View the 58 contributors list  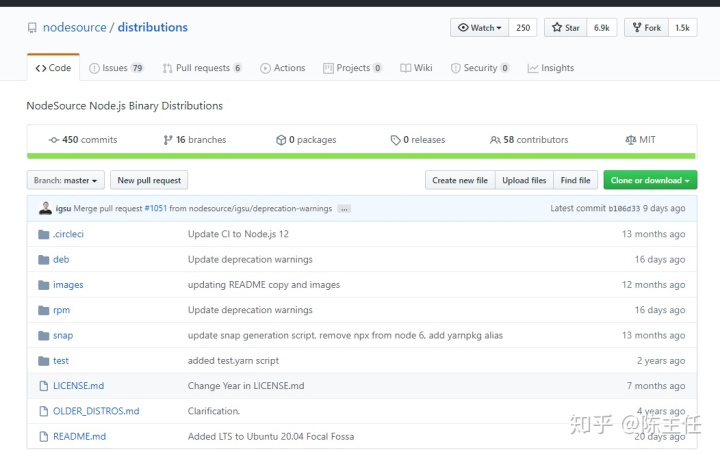click(x=529, y=140)
